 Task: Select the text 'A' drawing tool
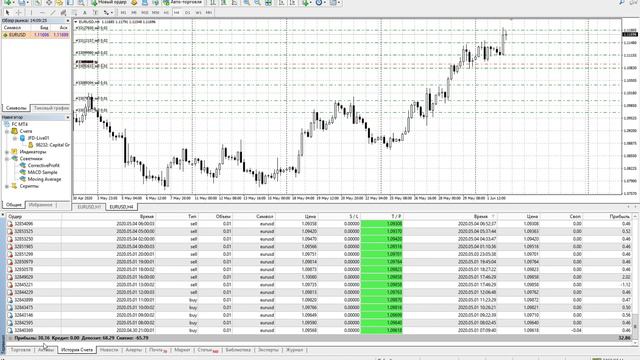pyautogui.click(x=85, y=13)
